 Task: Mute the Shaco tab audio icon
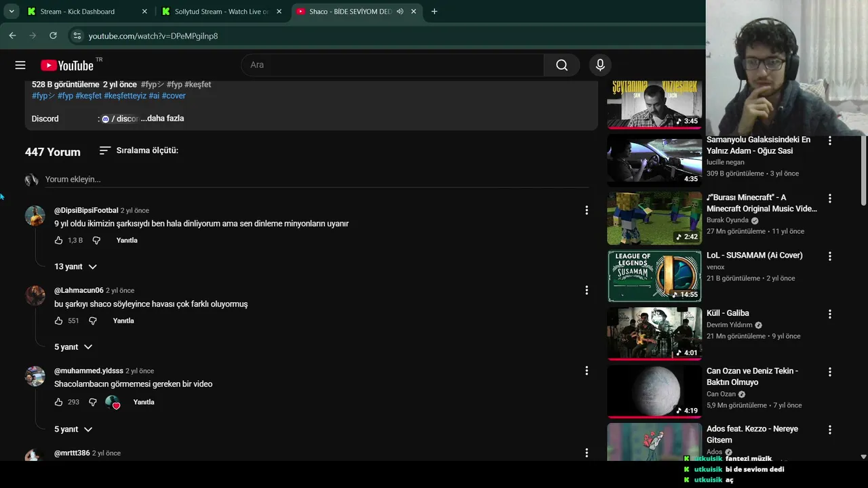pyautogui.click(x=400, y=12)
